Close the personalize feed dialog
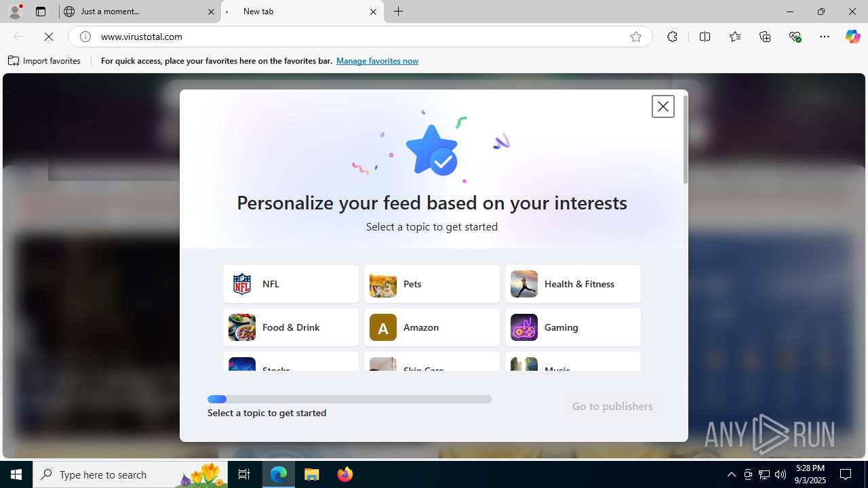Screen dimensions: 868x488 pos(663,106)
